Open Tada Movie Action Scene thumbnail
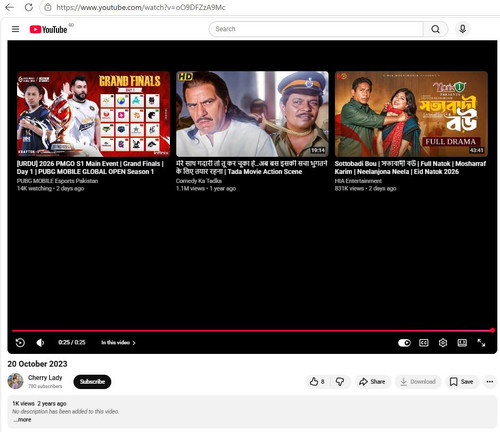This screenshot has width=500, height=432. click(x=252, y=114)
